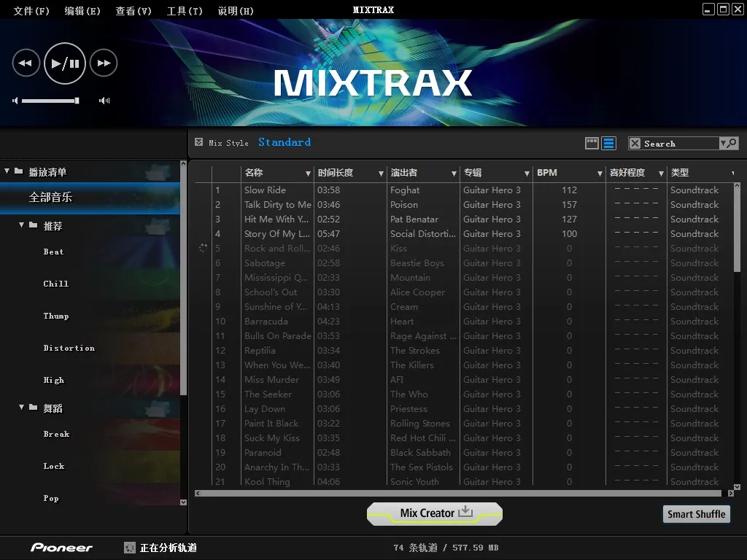The image size is (747, 560).
Task: Sort by 类型 column header
Action: tap(679, 173)
